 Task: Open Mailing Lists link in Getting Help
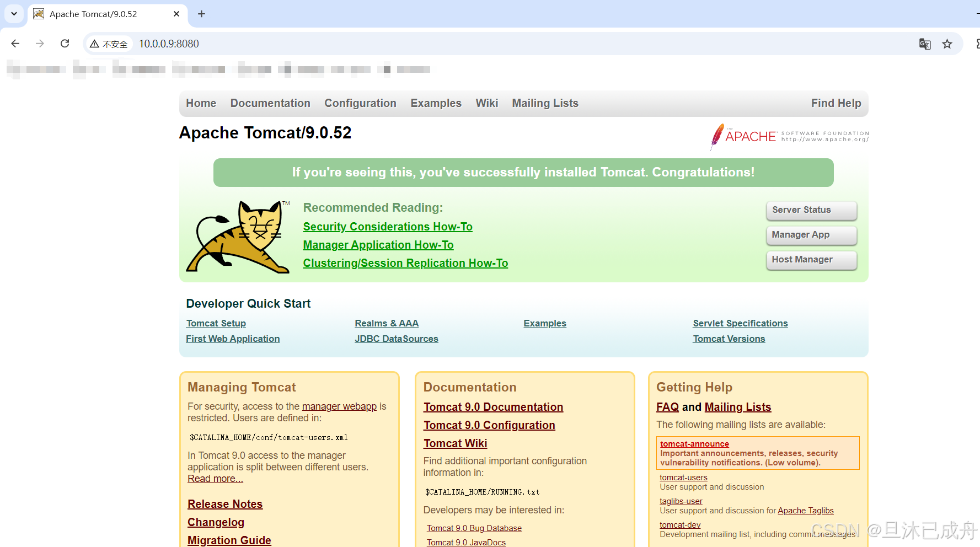(738, 407)
